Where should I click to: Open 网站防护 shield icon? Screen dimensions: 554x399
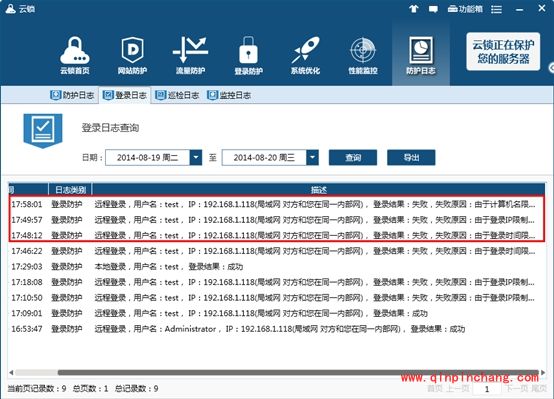click(x=132, y=55)
